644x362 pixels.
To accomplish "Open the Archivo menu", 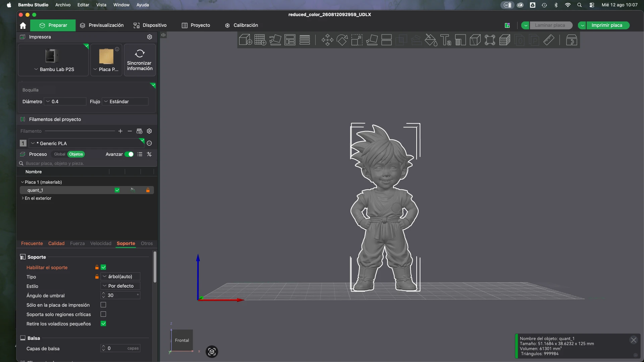I will coord(63,5).
